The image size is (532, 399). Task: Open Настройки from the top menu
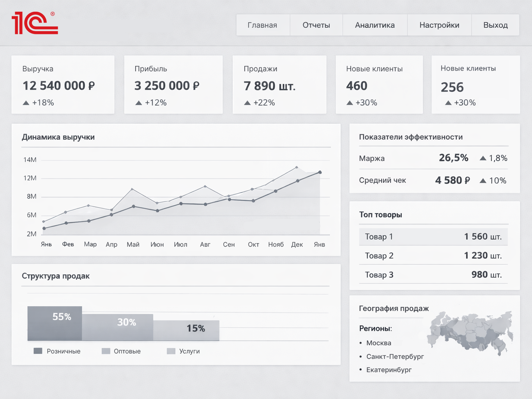[439, 25]
